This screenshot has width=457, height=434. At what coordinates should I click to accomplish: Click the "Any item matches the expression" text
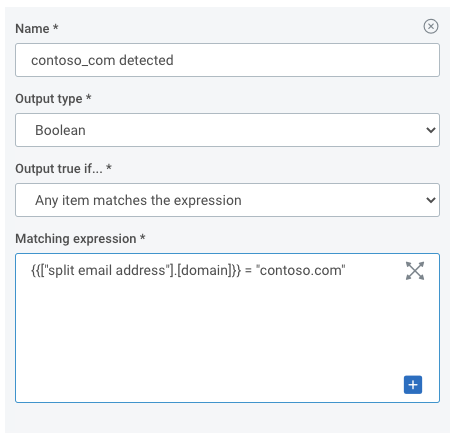point(138,200)
